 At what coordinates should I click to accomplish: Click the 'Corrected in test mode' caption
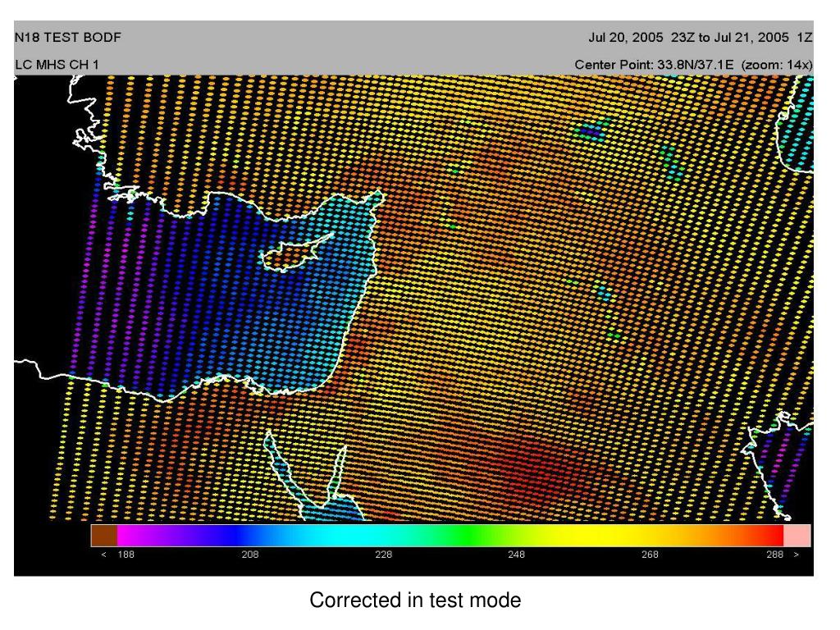(x=415, y=600)
